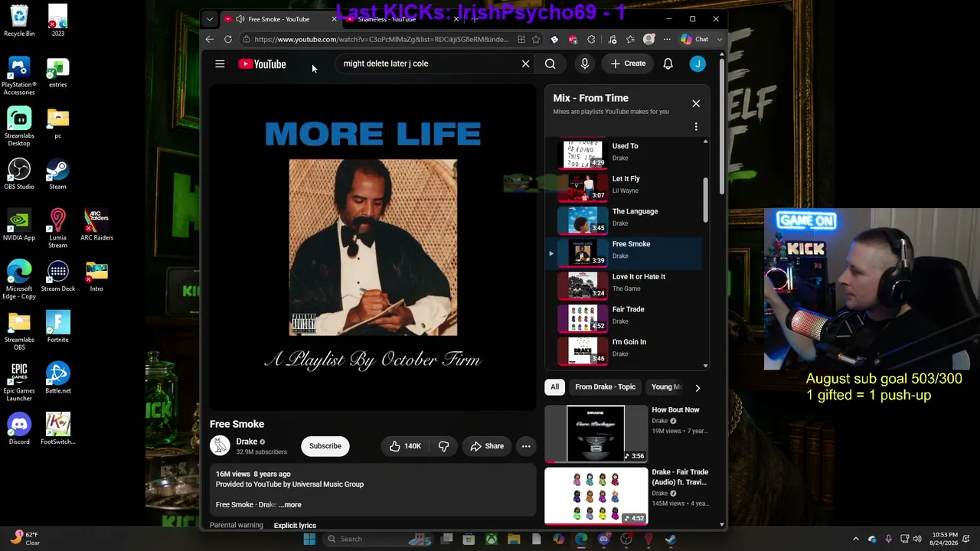This screenshot has height=551, width=980.
Task: Show hidden system tray icons
Action: tap(856, 539)
